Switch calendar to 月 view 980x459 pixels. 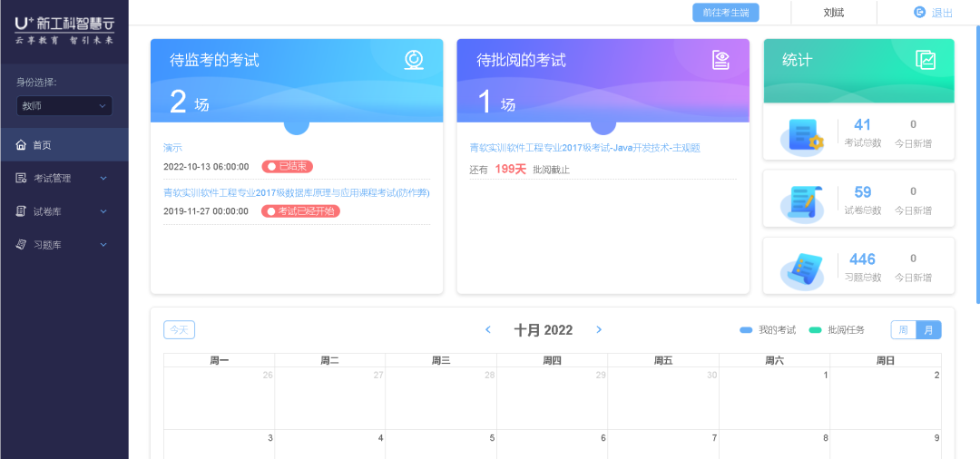tap(929, 329)
